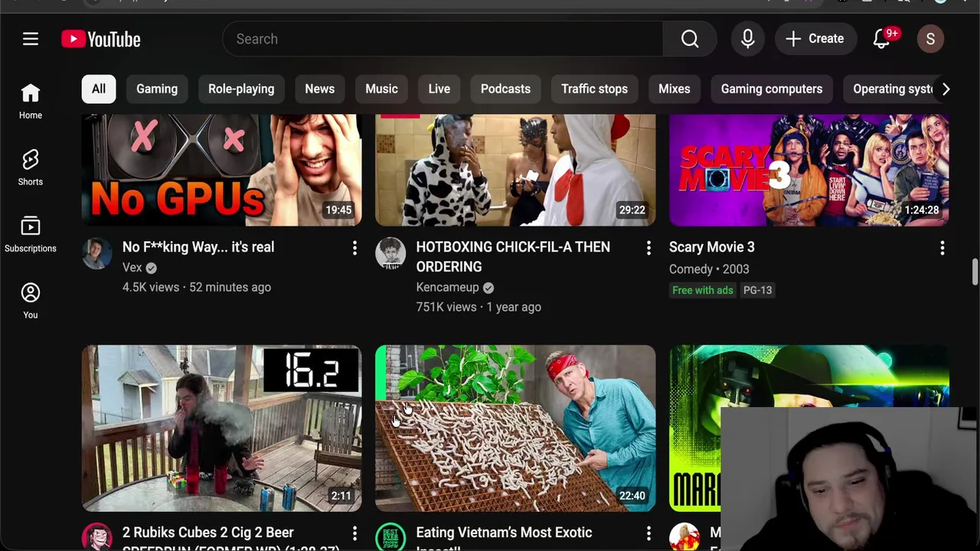Open HOTBOXING CHICK-FIL-A THEN ORDERING title

[x=513, y=257]
